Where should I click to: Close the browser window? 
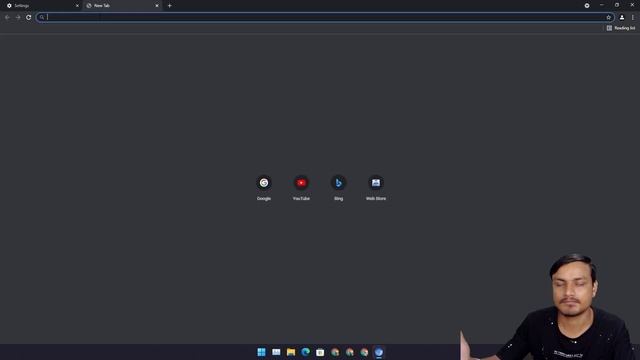point(632,5)
